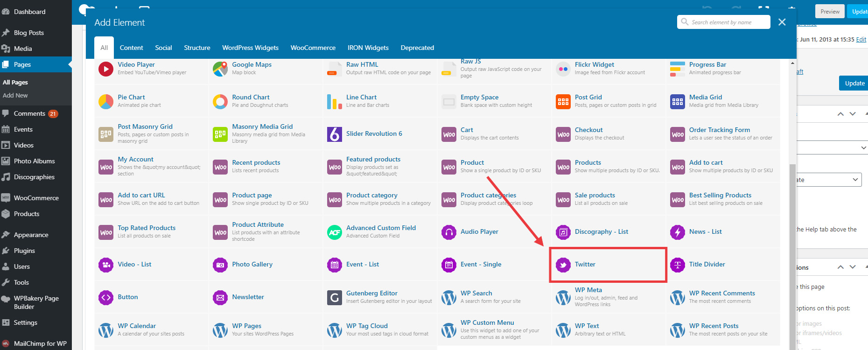Click the Preview button

coord(830,12)
